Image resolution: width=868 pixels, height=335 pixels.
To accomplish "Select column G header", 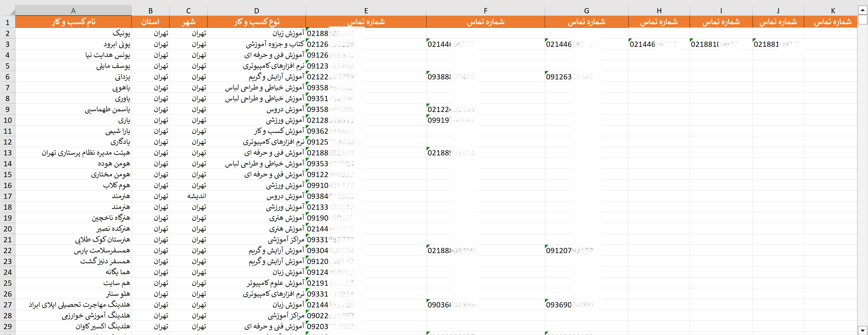I will tap(586, 10).
